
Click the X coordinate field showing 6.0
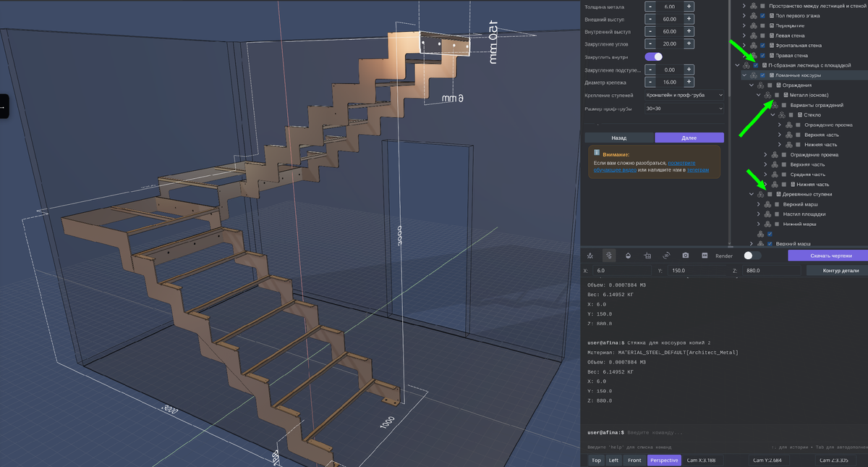point(623,270)
